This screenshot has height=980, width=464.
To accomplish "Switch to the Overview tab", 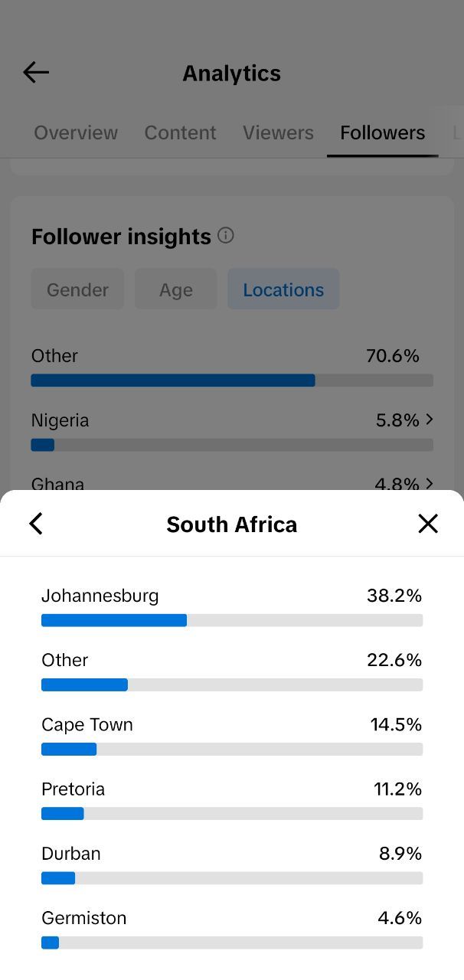I will pyautogui.click(x=76, y=132).
